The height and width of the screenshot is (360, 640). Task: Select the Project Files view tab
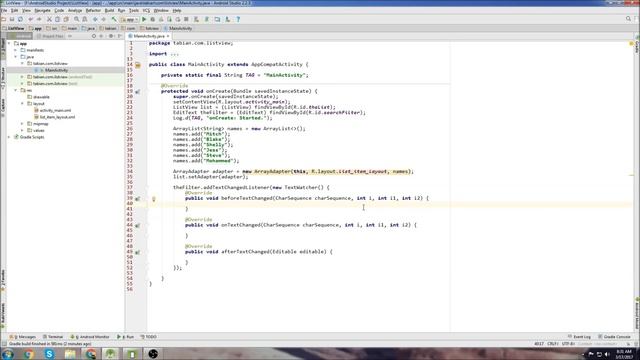pyautogui.click(x=51, y=36)
